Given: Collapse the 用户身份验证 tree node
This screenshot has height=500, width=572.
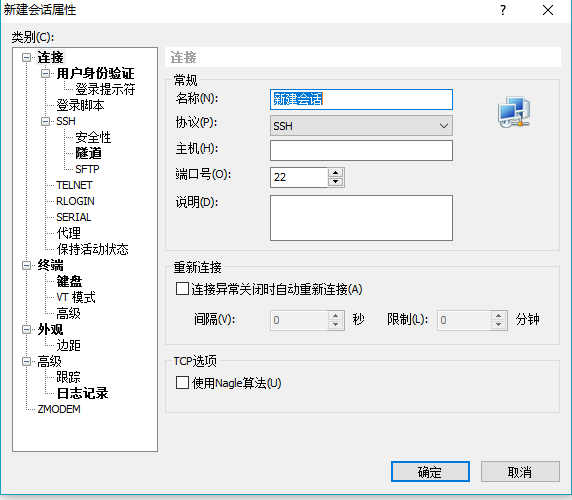Looking at the screenshot, I should tap(45, 74).
